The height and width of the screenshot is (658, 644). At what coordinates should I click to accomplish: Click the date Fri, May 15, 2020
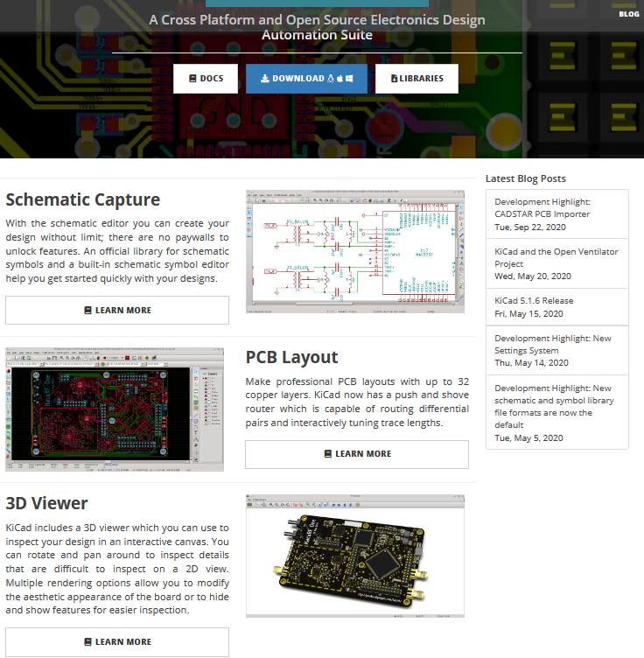pyautogui.click(x=528, y=314)
